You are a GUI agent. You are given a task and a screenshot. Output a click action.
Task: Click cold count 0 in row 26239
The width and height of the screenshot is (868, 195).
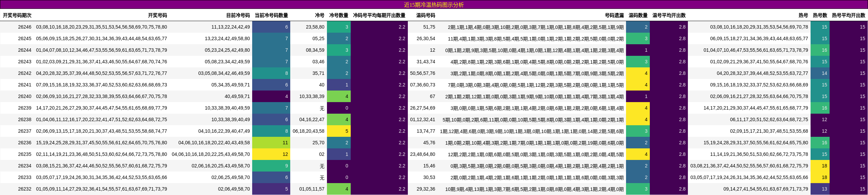tap(339, 108)
